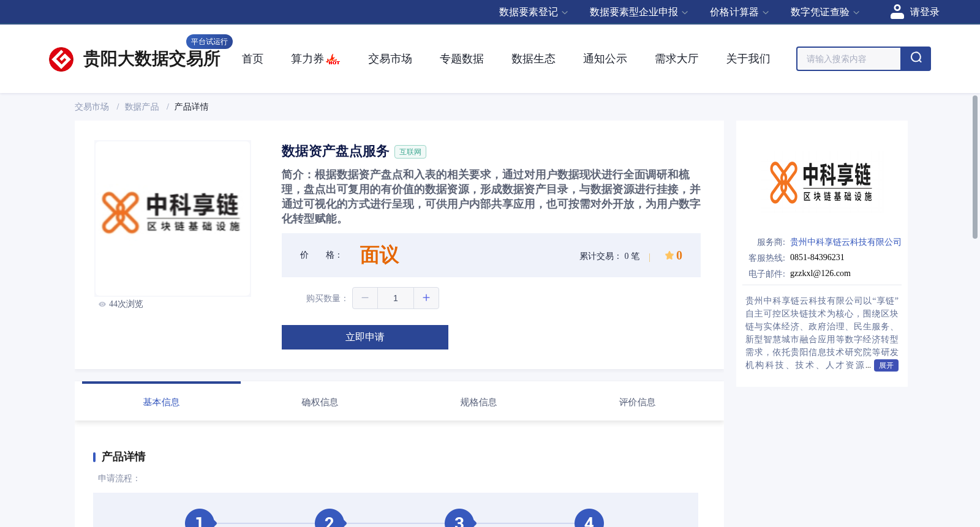Click the HOT flame icon beside 算力券

click(333, 59)
